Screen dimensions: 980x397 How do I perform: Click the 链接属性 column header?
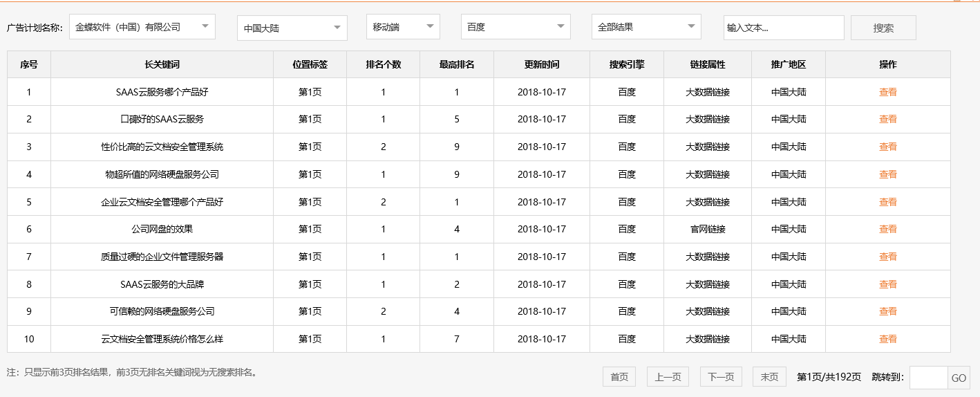coord(708,64)
